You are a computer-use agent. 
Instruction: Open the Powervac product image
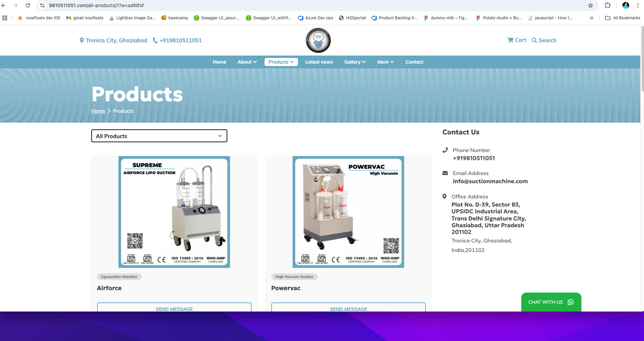(348, 212)
